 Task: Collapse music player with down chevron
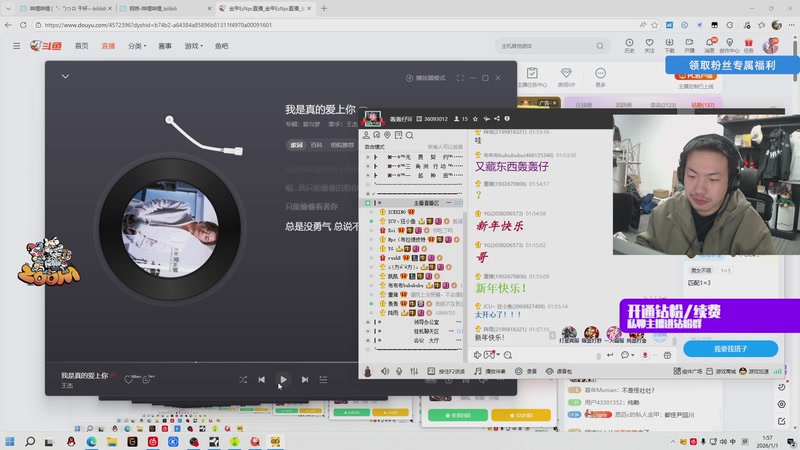[x=65, y=77]
